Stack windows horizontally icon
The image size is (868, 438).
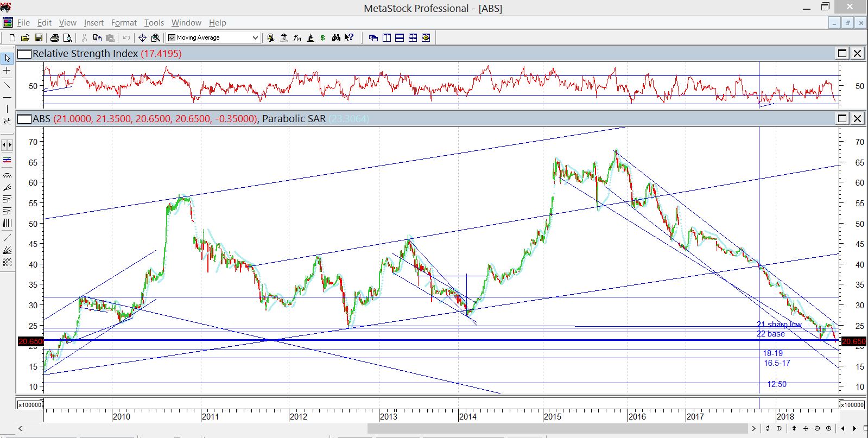[400, 37]
